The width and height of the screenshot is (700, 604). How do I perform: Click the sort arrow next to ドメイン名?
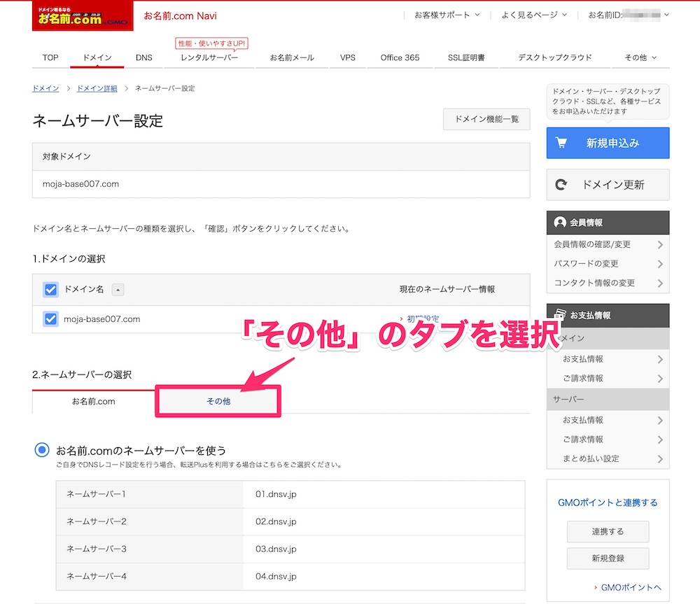point(118,290)
